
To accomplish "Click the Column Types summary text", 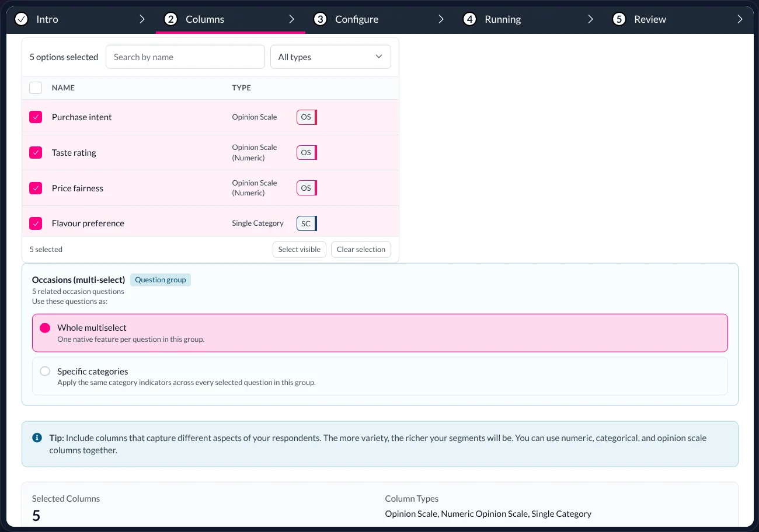I will 488,514.
